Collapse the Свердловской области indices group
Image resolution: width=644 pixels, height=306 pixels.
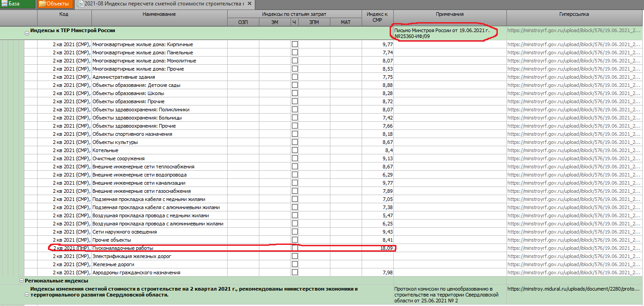[27, 295]
